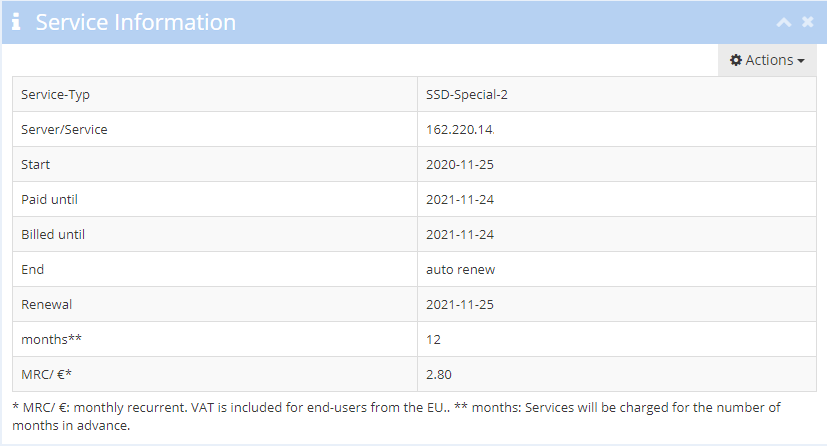Click the info icon in panel header
This screenshot has width=827, height=446.
click(16, 22)
